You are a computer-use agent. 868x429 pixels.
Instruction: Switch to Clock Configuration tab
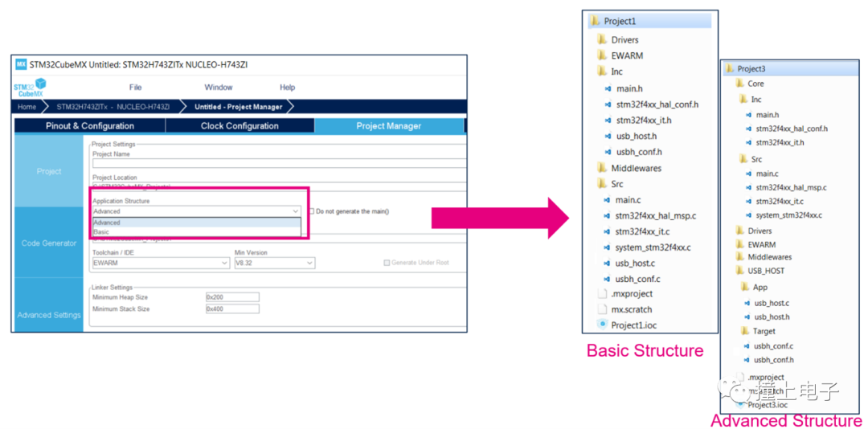pos(240,125)
